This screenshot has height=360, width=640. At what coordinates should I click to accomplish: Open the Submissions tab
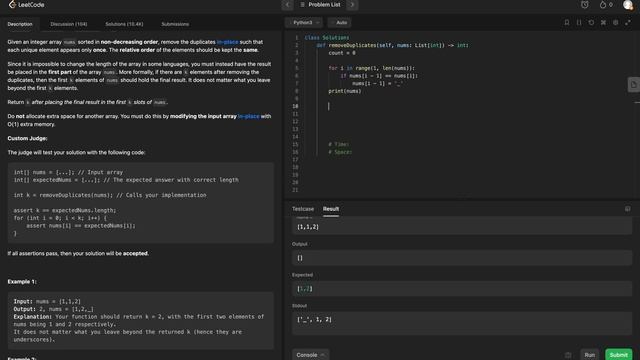click(175, 24)
